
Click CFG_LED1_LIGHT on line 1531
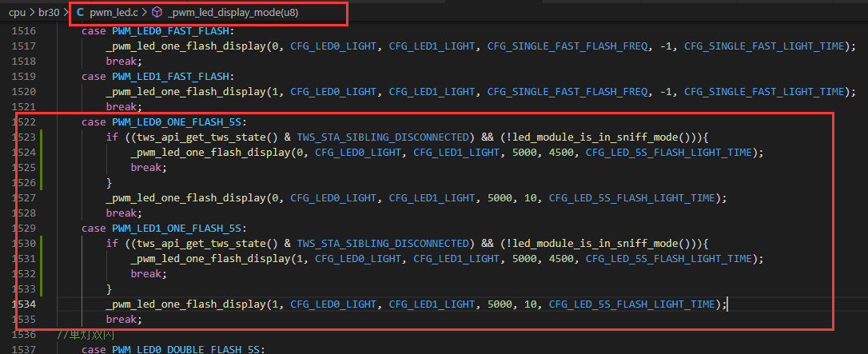[456, 258]
